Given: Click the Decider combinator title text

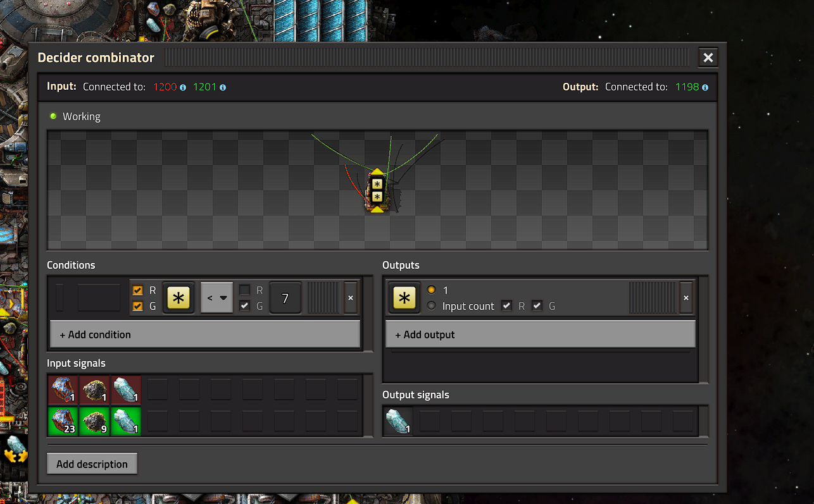Looking at the screenshot, I should (x=96, y=58).
